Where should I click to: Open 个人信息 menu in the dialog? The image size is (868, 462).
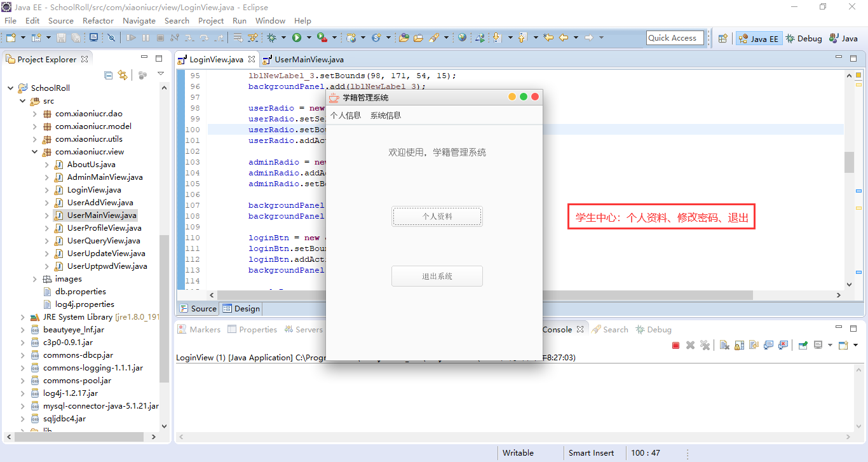coord(346,115)
